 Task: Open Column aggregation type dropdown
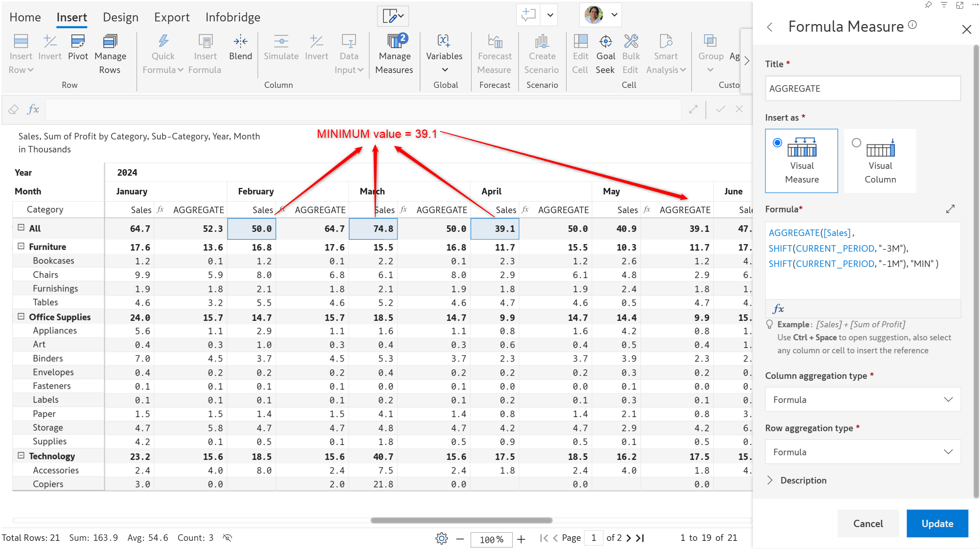862,400
